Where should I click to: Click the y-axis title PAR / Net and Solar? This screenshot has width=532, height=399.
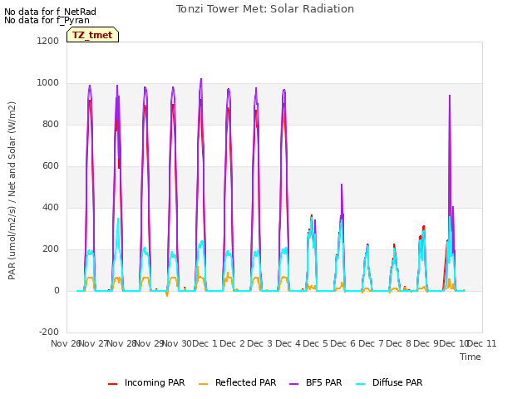tap(12, 190)
